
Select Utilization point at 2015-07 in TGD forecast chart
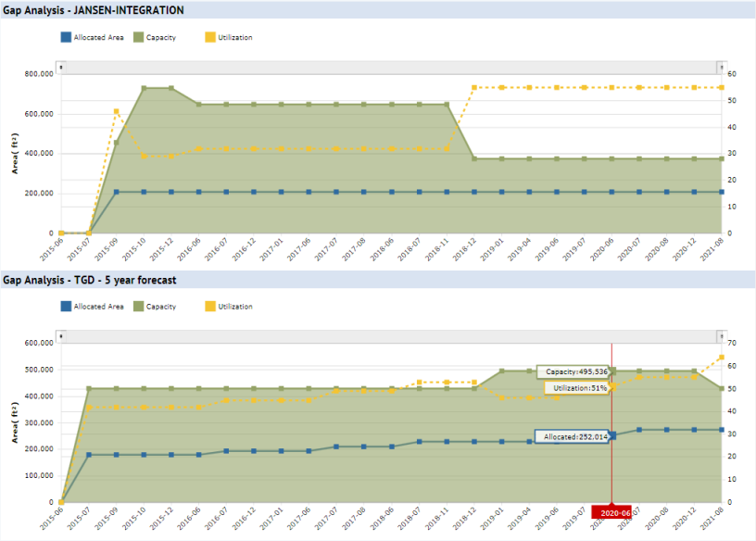pos(89,408)
